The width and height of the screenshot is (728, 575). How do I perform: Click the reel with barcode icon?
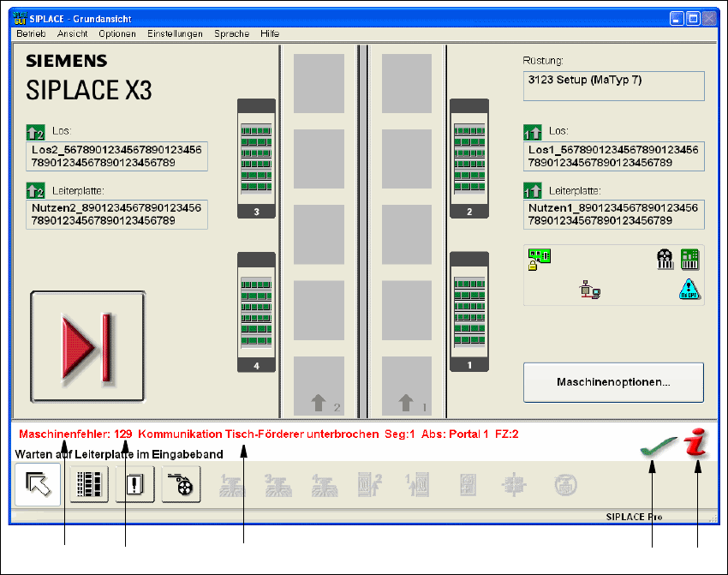(665, 259)
